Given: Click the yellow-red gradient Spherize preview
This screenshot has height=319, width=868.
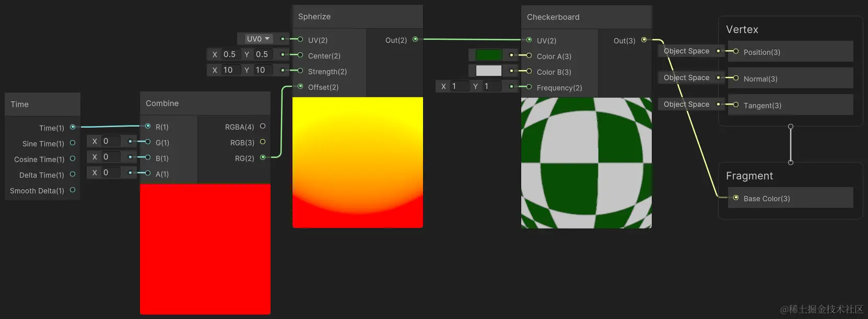Looking at the screenshot, I should [x=358, y=163].
